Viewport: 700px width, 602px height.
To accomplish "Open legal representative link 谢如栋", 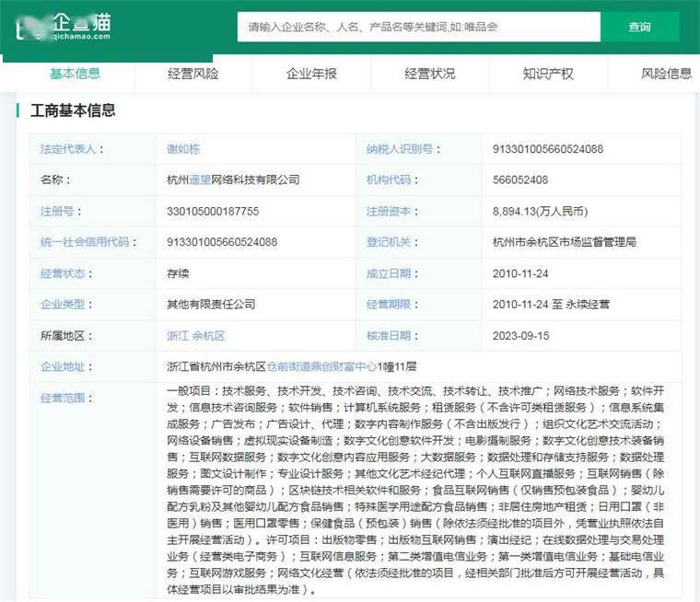I will click(x=183, y=149).
